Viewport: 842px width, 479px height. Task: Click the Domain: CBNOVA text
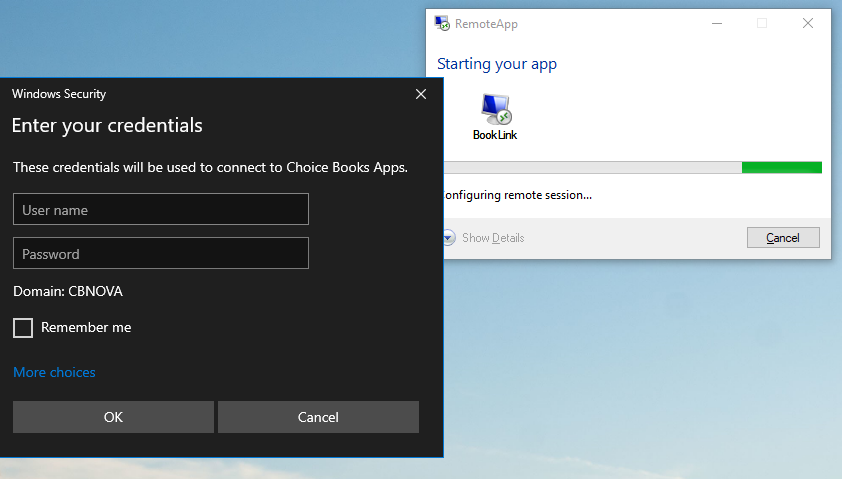click(x=68, y=291)
